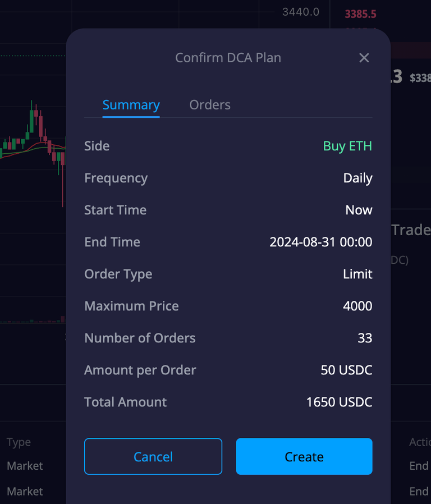Click the red 3385.5 price in order book

tap(360, 14)
